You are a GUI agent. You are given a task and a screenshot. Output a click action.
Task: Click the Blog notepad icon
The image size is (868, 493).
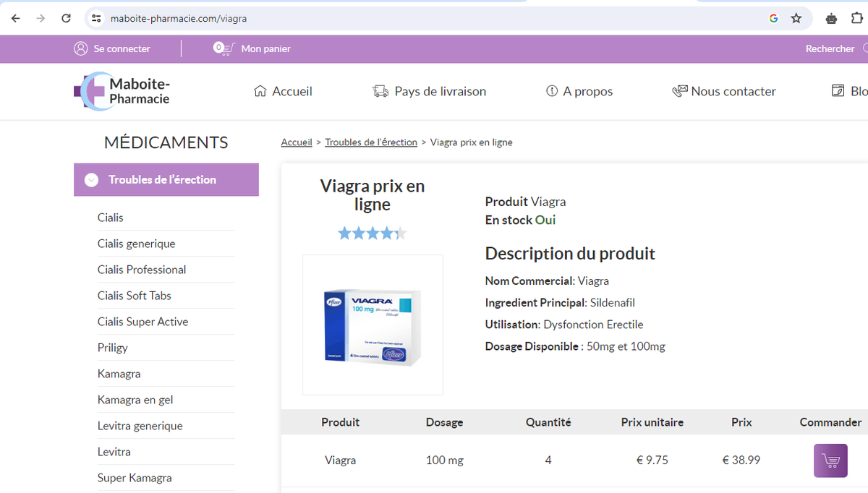click(x=838, y=91)
